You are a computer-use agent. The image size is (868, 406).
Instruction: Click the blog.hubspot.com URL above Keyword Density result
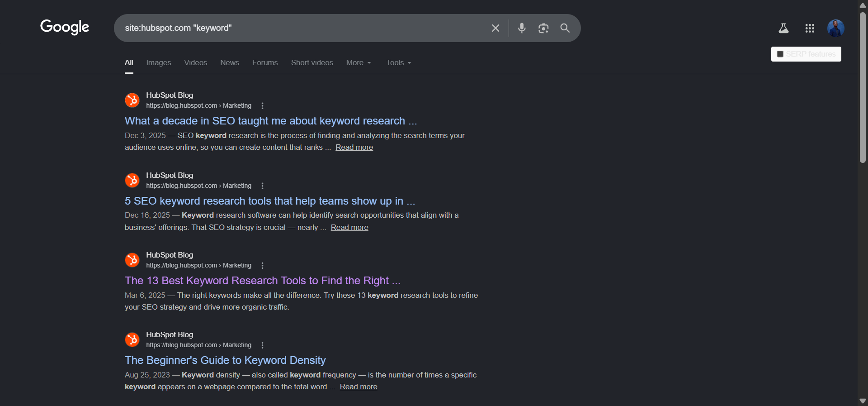[198, 345]
